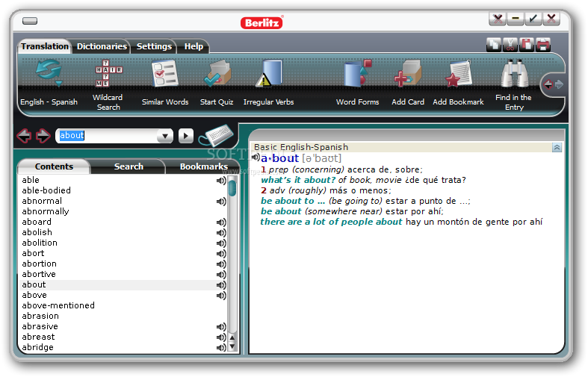Switch to Bookmarks tab
The image size is (588, 377).
click(x=204, y=166)
